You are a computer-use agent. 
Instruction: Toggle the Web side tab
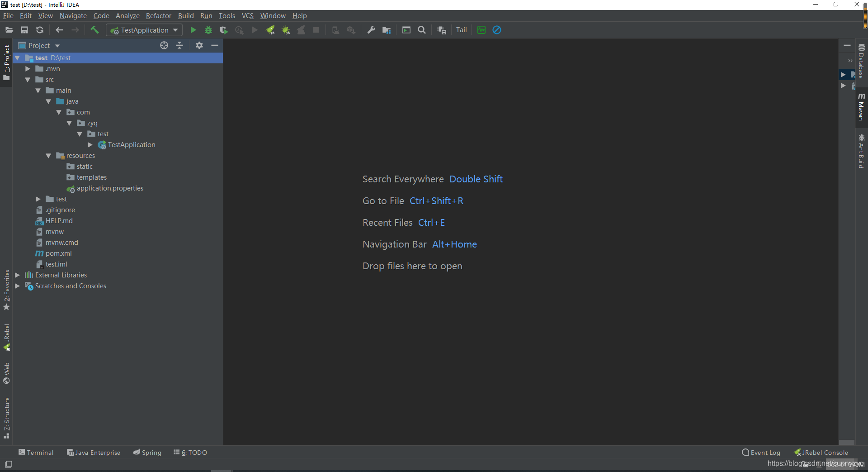6,373
